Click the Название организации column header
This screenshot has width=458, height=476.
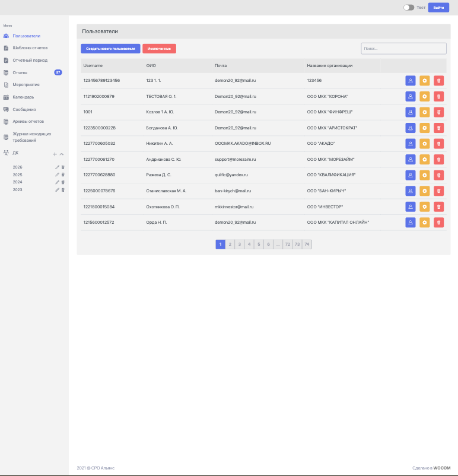(x=330, y=65)
